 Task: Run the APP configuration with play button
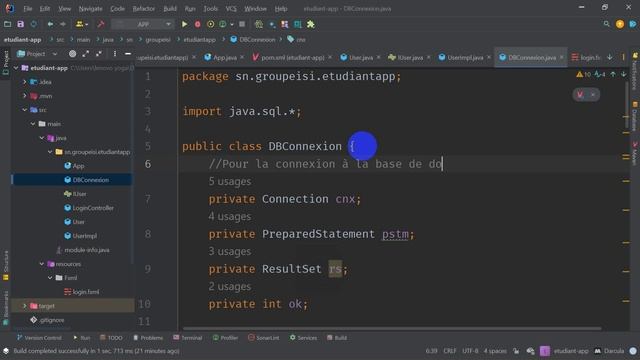[x=184, y=24]
